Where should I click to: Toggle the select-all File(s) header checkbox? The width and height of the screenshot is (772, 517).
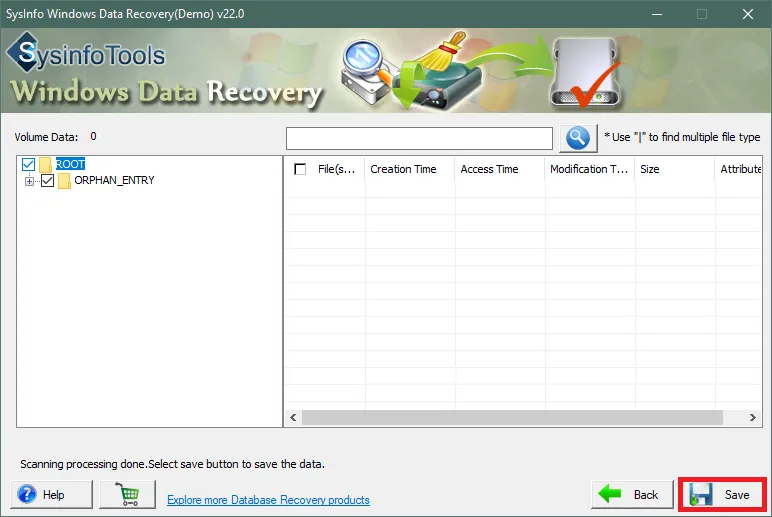(x=300, y=169)
